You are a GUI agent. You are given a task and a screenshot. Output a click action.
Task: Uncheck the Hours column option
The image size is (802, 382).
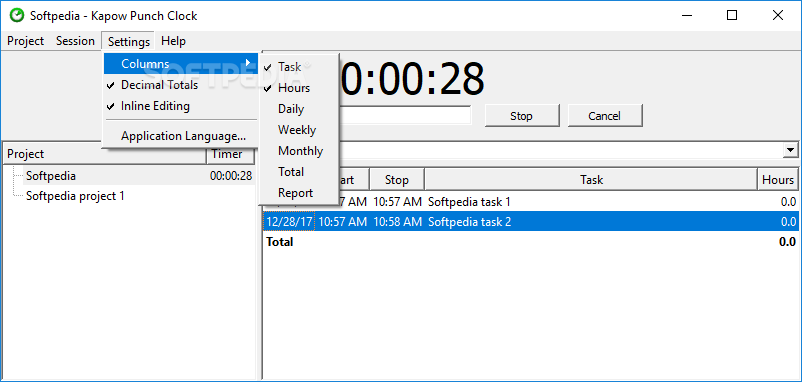(300, 88)
